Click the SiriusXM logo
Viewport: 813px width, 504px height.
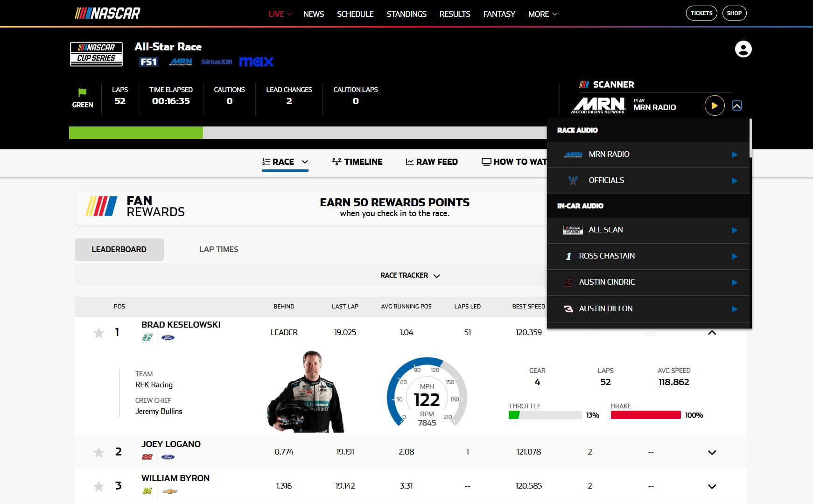(217, 62)
